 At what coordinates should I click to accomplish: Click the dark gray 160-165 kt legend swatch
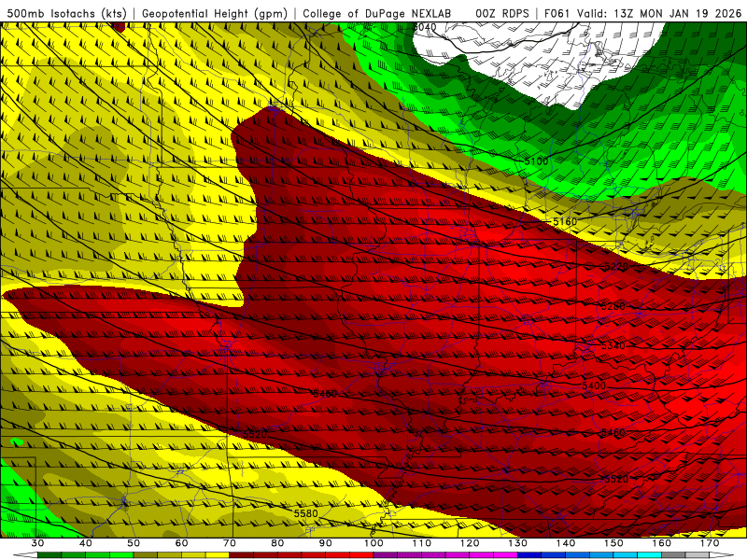click(673, 555)
